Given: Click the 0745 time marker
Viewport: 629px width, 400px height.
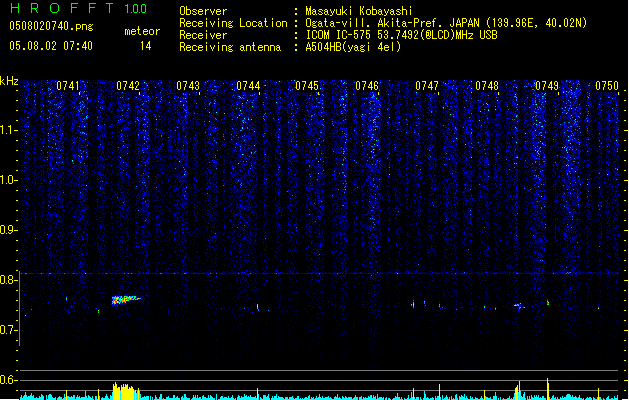Looking at the screenshot, I should 307,86.
